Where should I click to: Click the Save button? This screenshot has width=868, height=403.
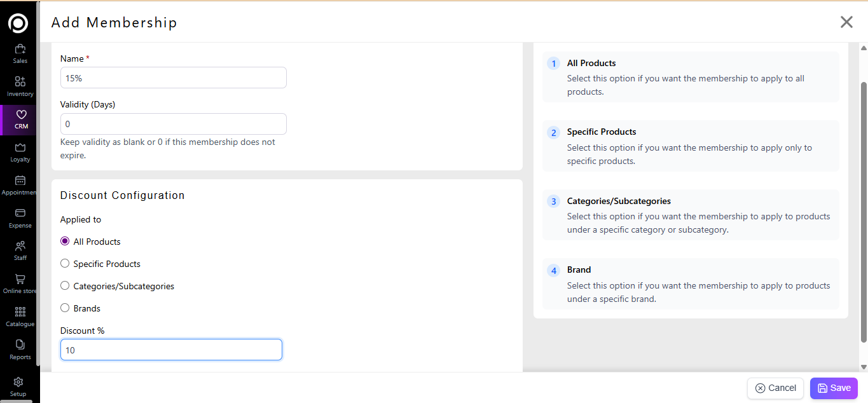(x=834, y=388)
